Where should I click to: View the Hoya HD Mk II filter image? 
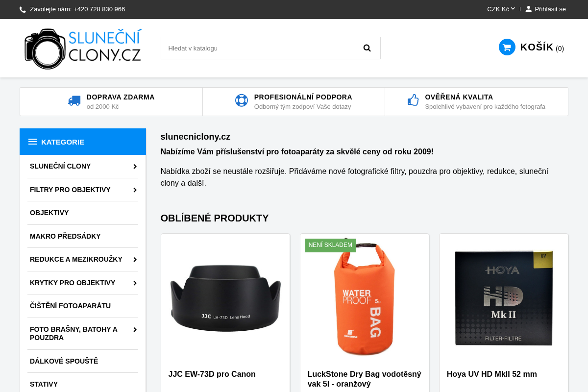pyautogui.click(x=504, y=298)
